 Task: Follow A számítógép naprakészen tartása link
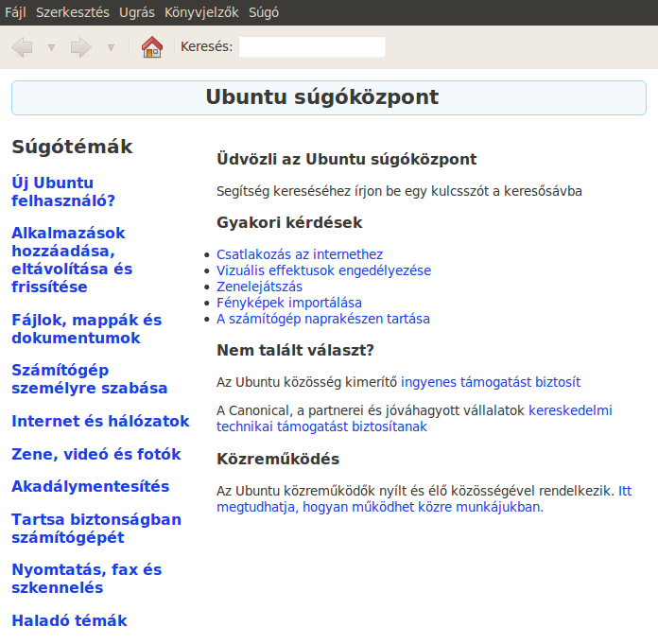[x=323, y=319]
